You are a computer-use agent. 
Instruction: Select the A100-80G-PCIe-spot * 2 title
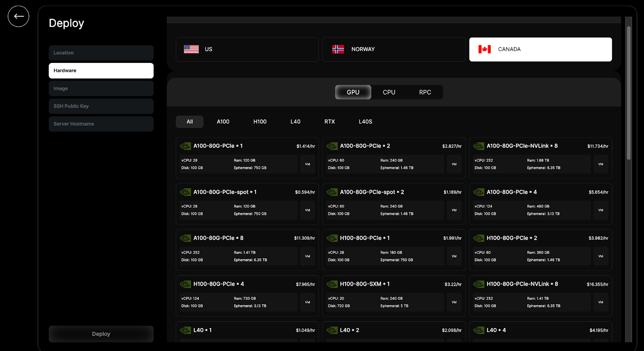pyautogui.click(x=372, y=192)
